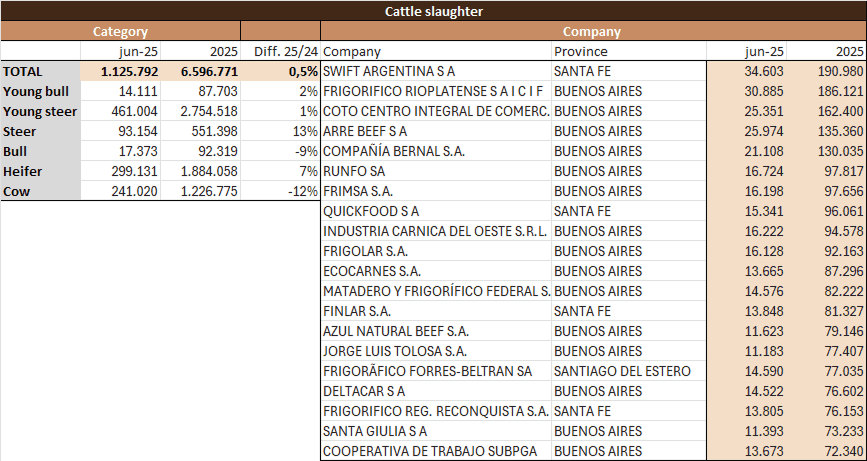
Task: Click the TOTAL row label
Action: pos(40,71)
